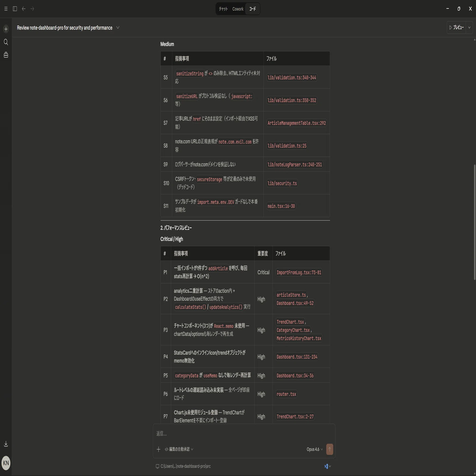Click Dashboard.tsx:131-234 reference
The width and height of the screenshot is (476, 476).
click(x=297, y=357)
